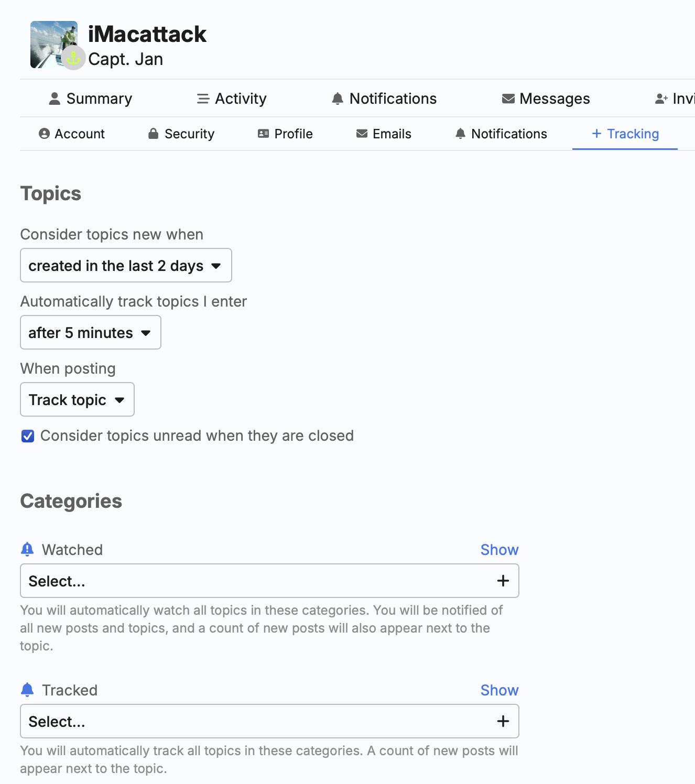Open the 'Track topic' dropdown
695x784 pixels.
pyautogui.click(x=77, y=400)
